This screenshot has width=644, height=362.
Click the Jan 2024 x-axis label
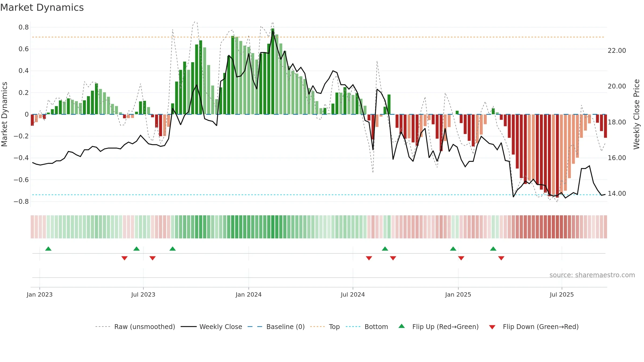point(249,294)
